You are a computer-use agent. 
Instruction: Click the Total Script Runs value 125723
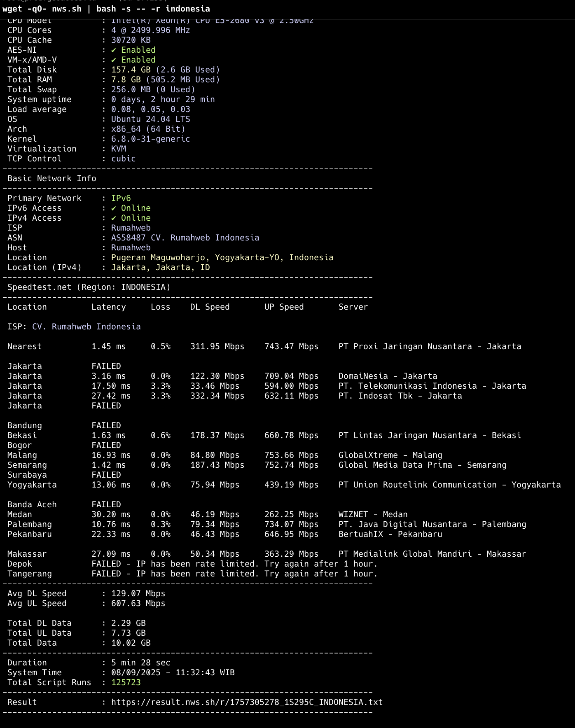pyautogui.click(x=126, y=682)
